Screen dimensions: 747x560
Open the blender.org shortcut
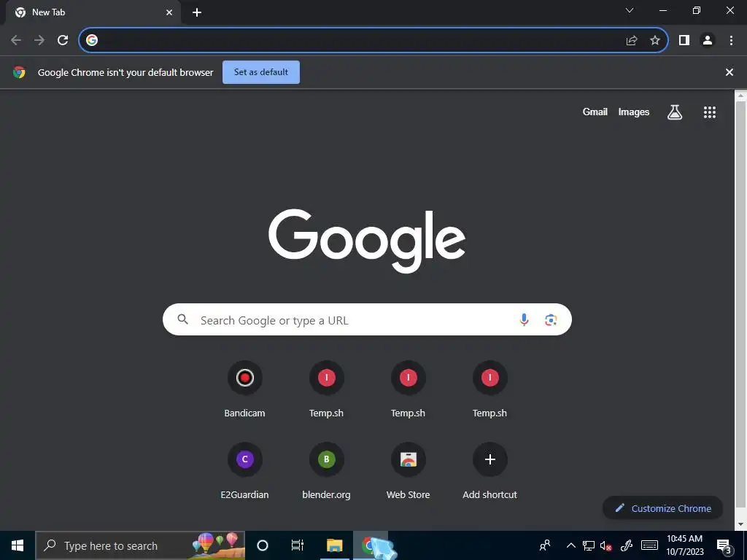[x=326, y=472]
